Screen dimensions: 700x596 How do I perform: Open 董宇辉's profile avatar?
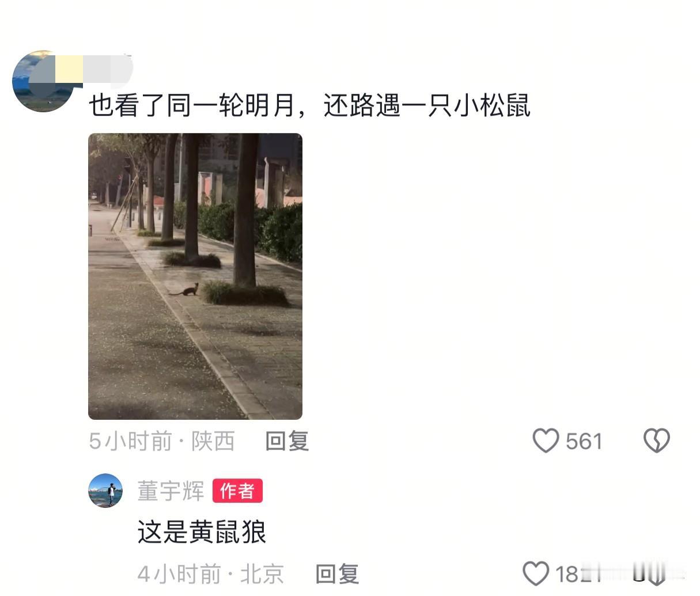click(105, 491)
